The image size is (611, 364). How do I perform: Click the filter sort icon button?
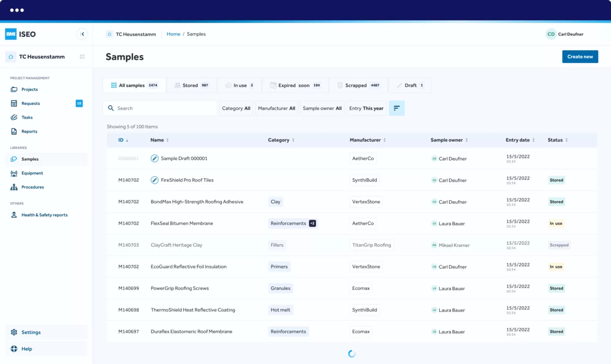(x=396, y=108)
